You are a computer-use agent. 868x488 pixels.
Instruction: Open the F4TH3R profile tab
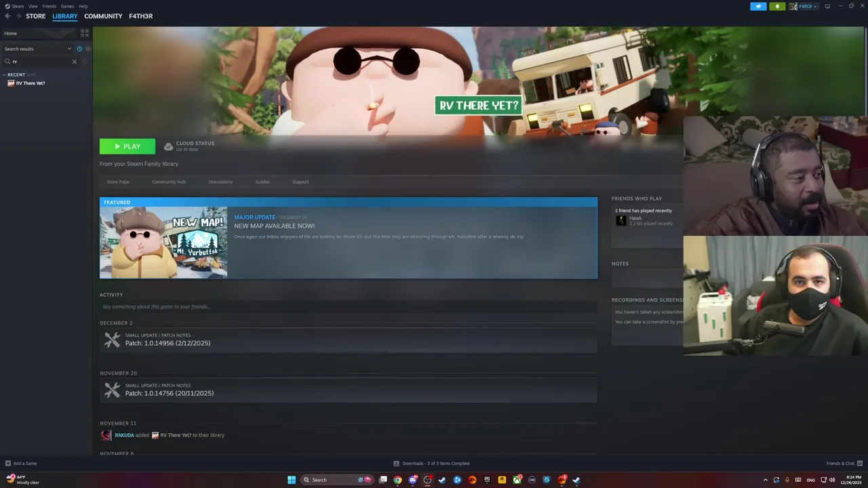(x=140, y=16)
